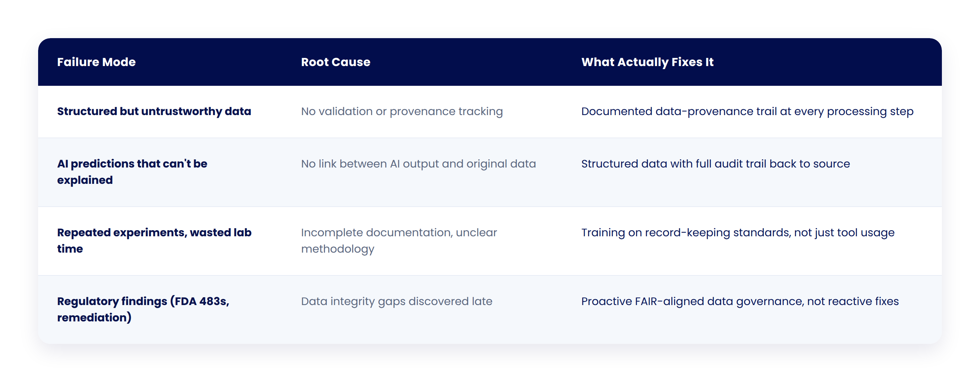Click Data integrity gaps discovered late
Image resolution: width=980 pixels, height=382 pixels.
click(396, 301)
